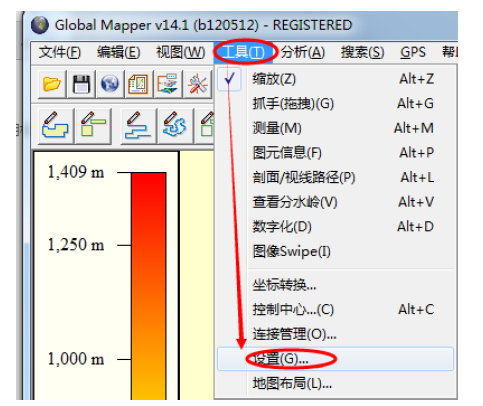Click the 1,000 m legend label

pyautogui.click(x=76, y=359)
